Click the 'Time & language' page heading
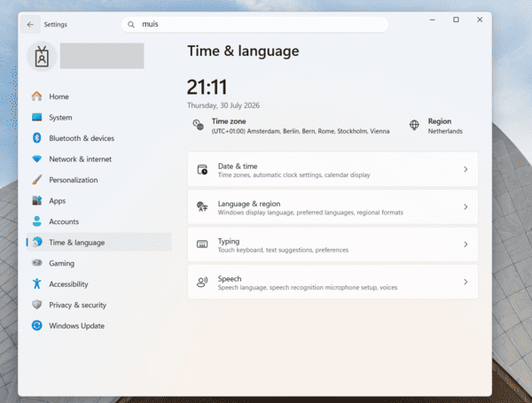The height and width of the screenshot is (403, 532). (x=243, y=51)
